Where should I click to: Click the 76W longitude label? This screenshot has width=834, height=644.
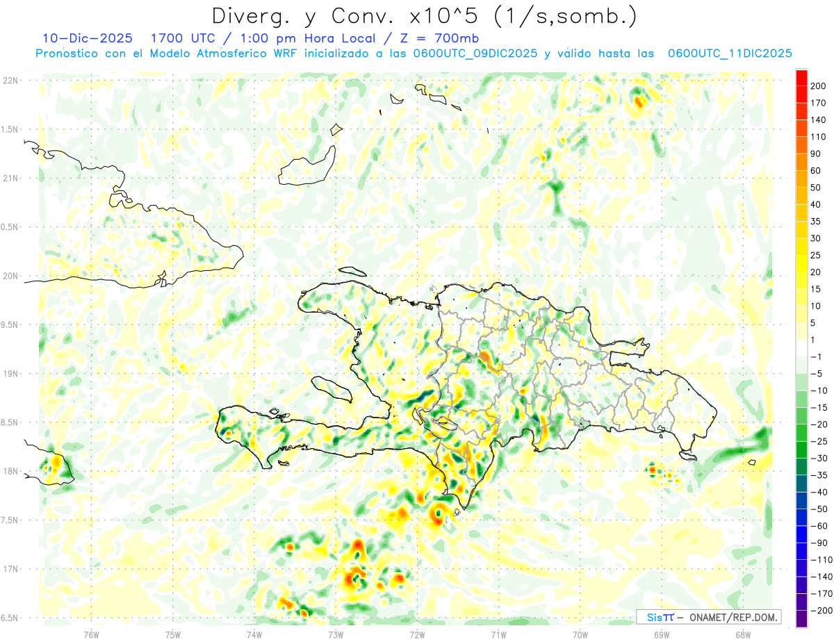click(x=92, y=634)
